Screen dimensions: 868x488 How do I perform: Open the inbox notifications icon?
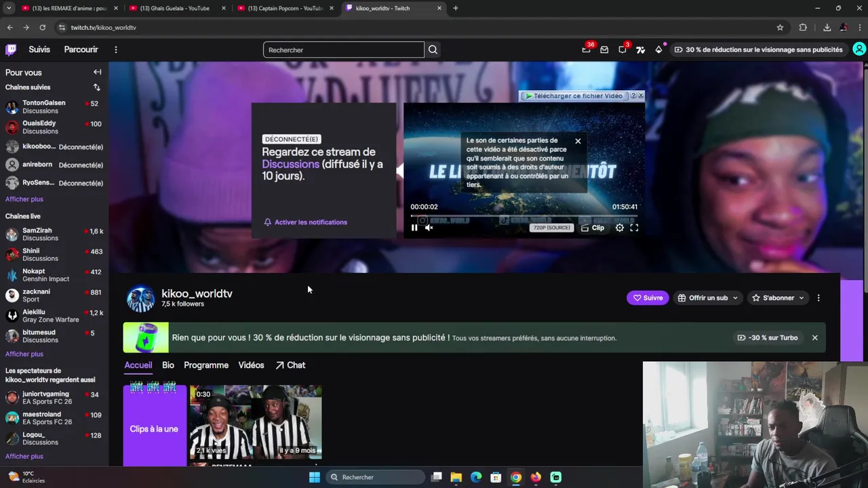click(604, 49)
